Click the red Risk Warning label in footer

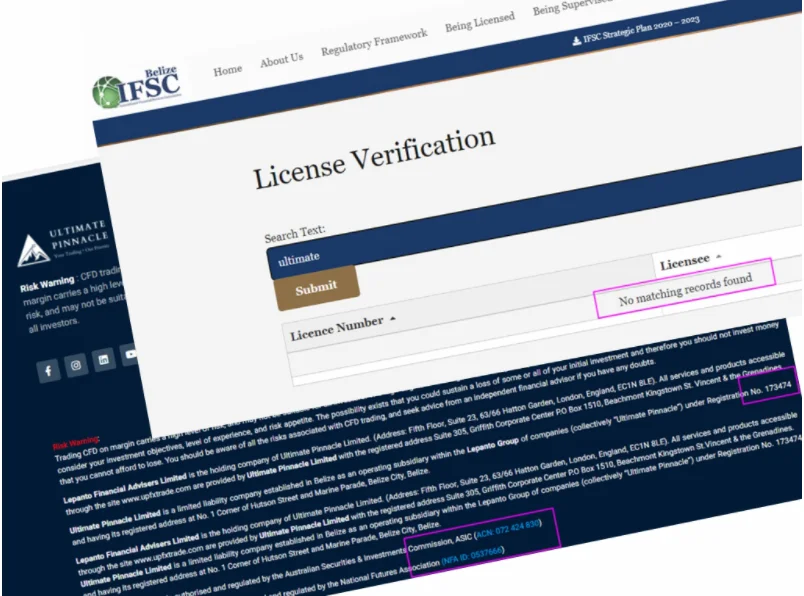pyautogui.click(x=76, y=442)
